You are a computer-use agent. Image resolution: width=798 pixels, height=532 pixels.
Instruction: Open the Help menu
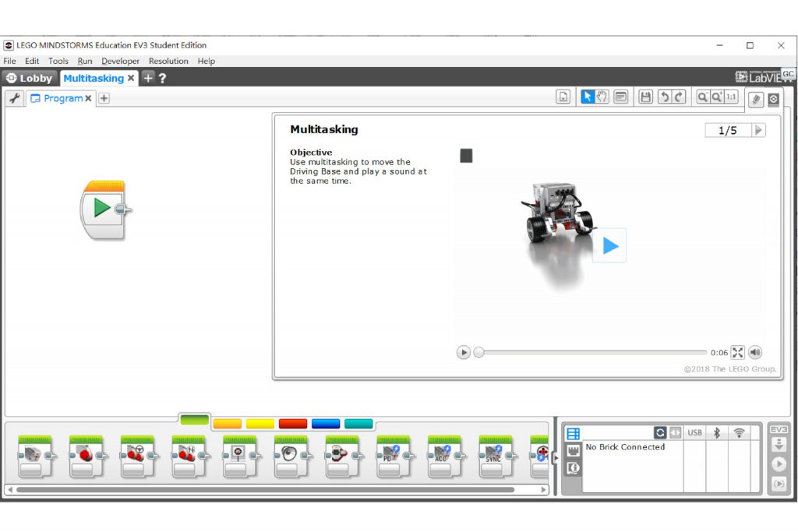click(206, 61)
